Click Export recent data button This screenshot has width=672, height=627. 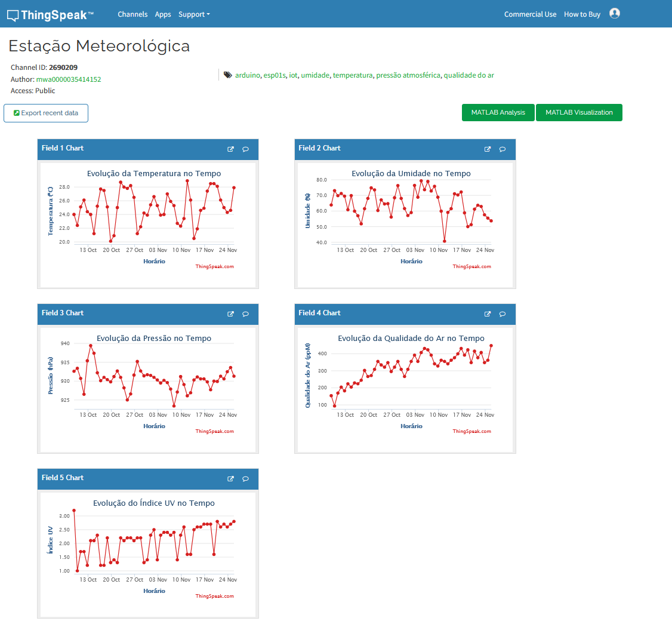(x=46, y=113)
